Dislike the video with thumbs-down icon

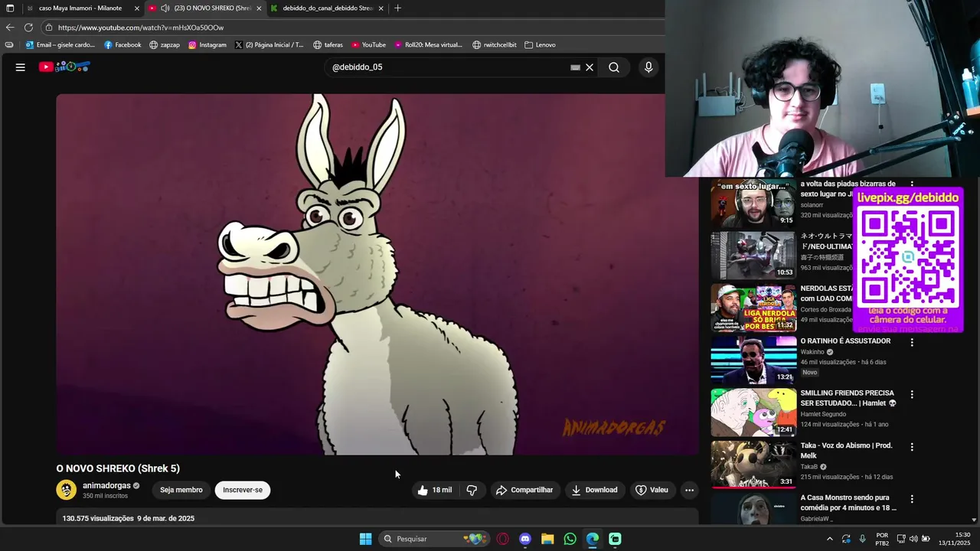coord(472,490)
